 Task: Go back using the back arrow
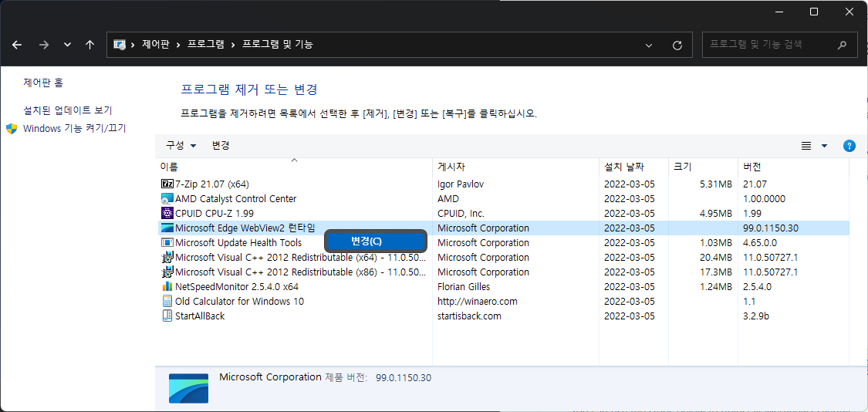17,45
